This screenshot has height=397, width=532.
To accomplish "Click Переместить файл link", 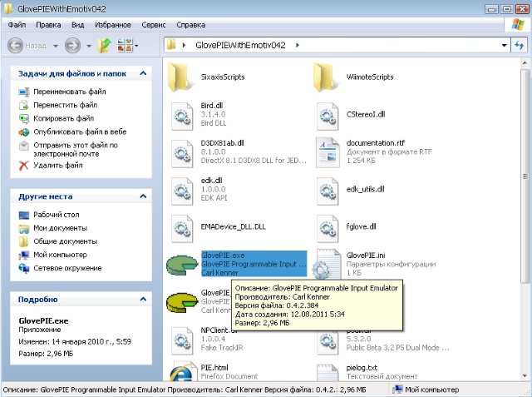I will pos(65,105).
